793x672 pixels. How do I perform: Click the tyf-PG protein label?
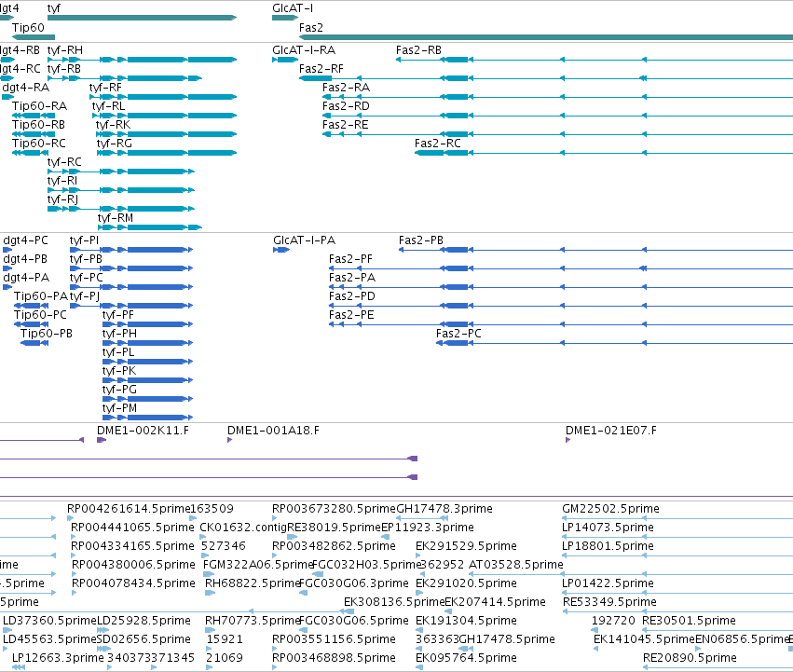pos(120,390)
